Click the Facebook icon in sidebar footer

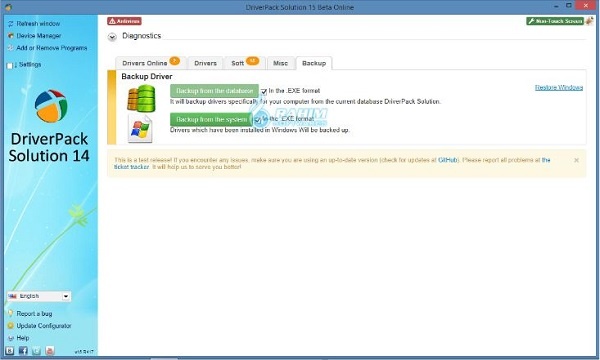[23, 350]
